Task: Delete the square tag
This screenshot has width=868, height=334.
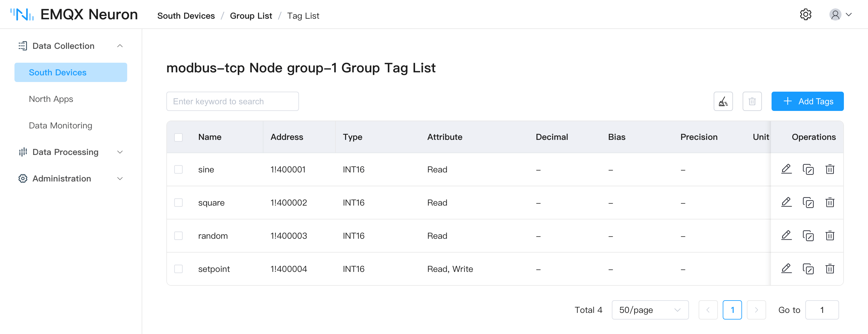Action: point(830,202)
